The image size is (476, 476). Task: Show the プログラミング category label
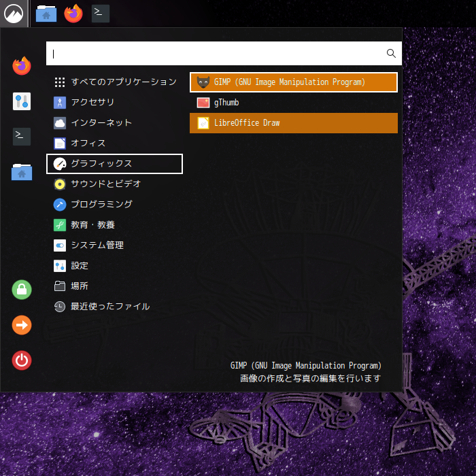click(102, 204)
